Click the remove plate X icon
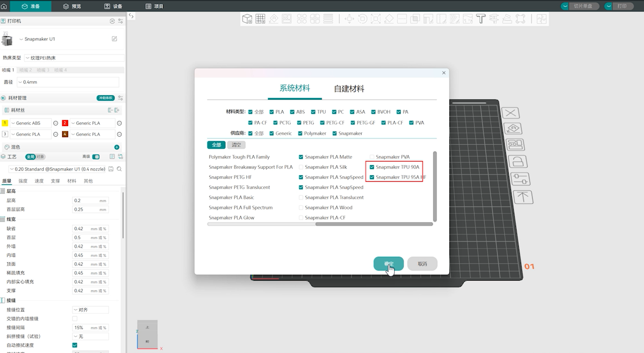Image resolution: width=644 pixels, height=353 pixels. point(510,113)
